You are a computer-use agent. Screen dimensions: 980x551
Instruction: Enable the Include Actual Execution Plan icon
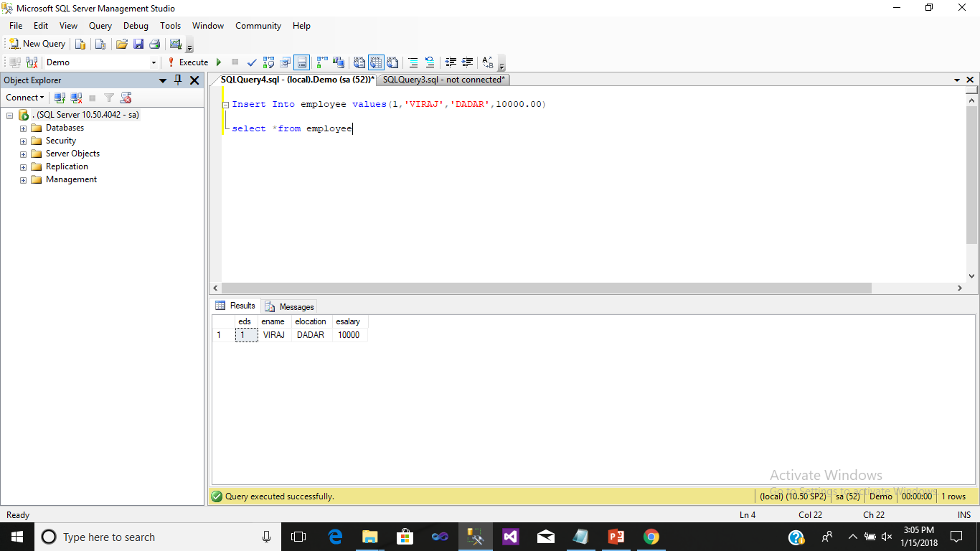coord(321,62)
